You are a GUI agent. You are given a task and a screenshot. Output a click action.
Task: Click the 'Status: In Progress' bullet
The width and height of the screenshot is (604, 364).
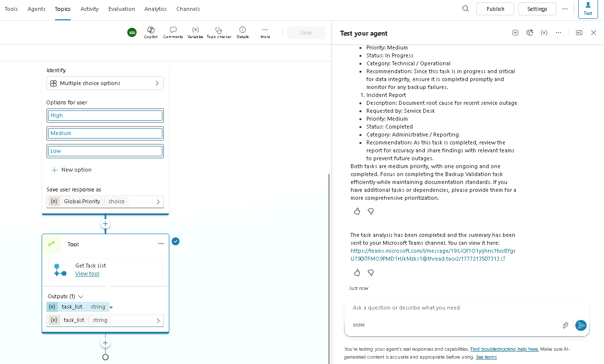[390, 55]
